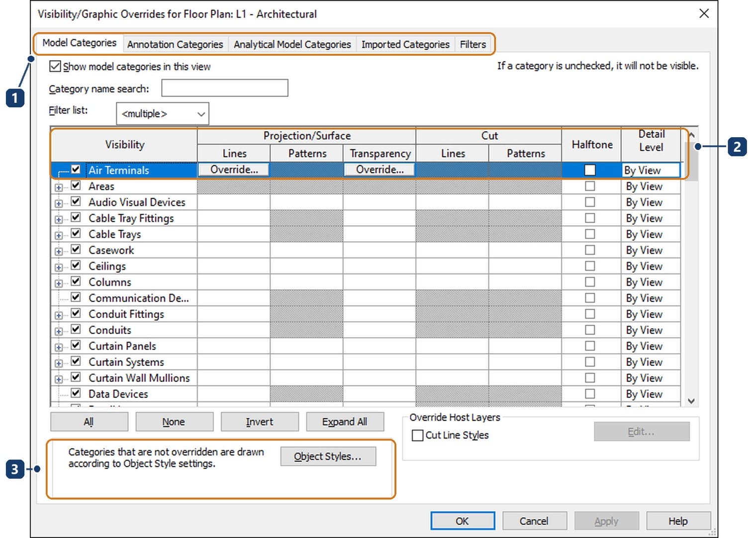Open Help for this dialog
Screen dimensions: 756x538
678,521
